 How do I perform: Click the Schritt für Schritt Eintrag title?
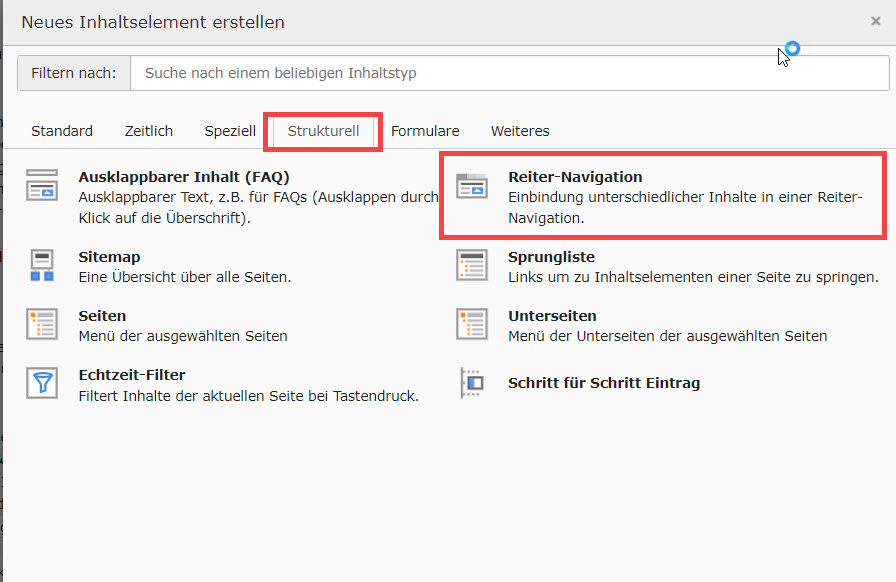click(x=604, y=383)
